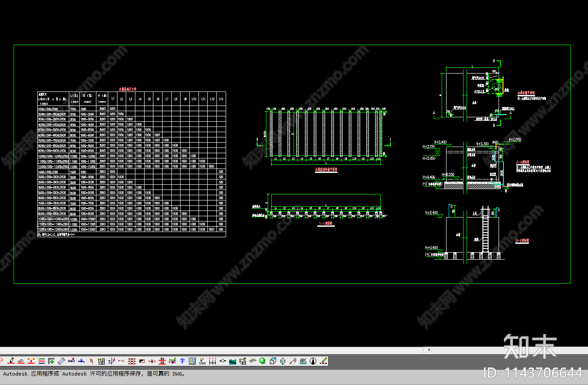Select the DN pipe diameter eraser icon

172,361
